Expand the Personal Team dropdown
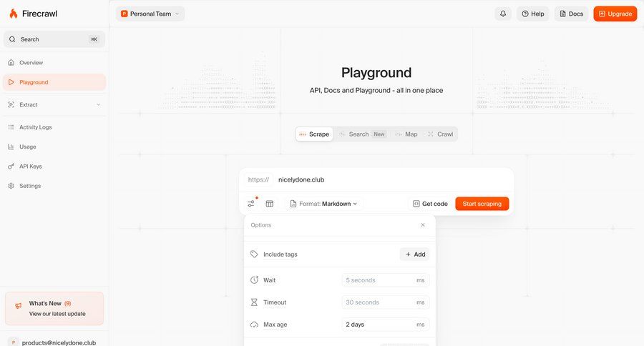The image size is (644, 346). [x=150, y=14]
